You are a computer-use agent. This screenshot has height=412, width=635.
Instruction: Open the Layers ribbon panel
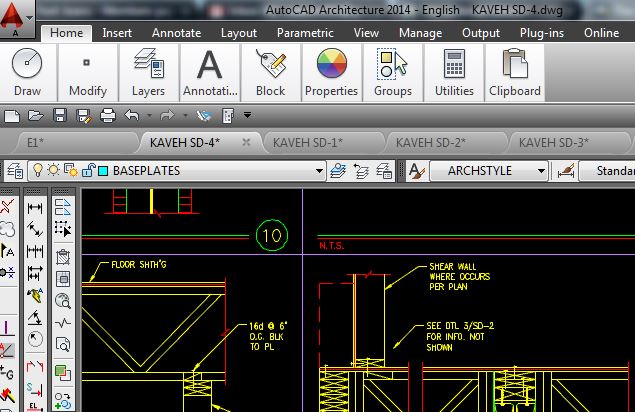click(148, 73)
